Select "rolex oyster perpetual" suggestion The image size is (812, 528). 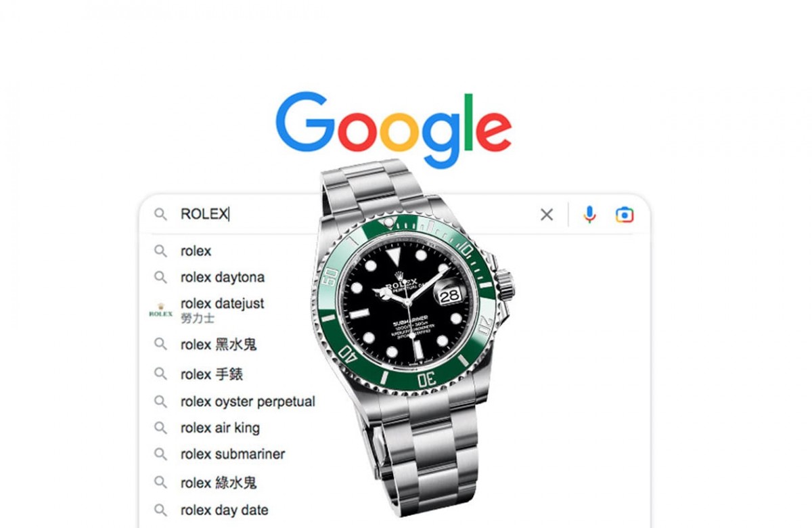point(248,401)
